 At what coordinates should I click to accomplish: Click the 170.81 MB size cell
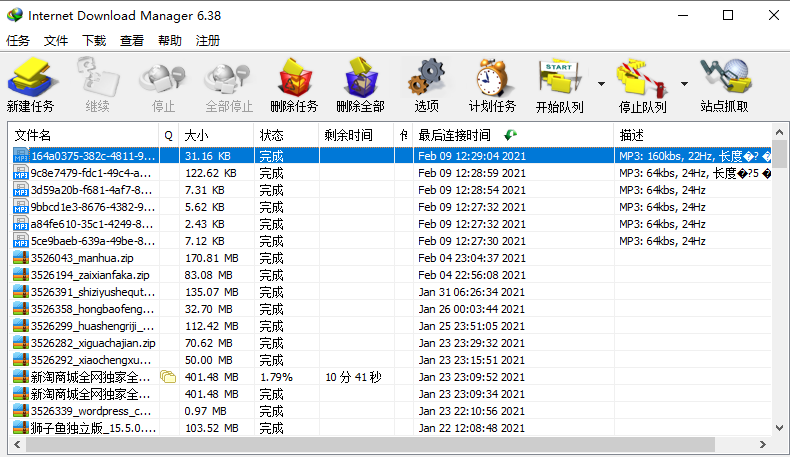coord(212,258)
